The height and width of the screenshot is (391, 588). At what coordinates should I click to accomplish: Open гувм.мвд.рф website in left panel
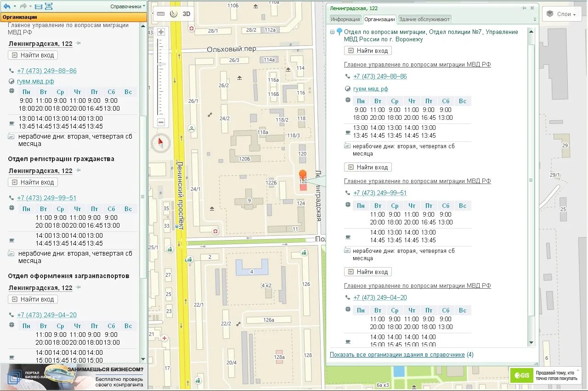(35, 82)
